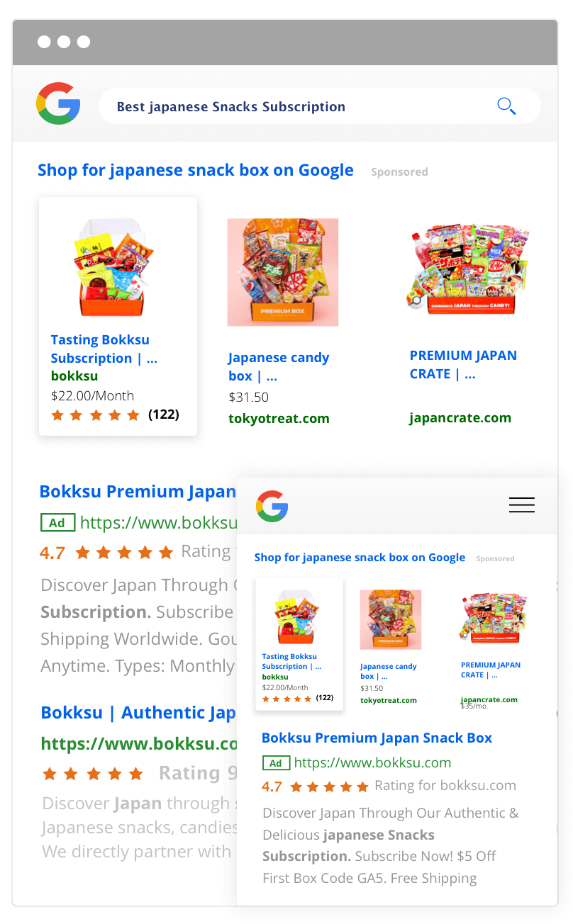Click the magnifying glass search icon
573x924 pixels.
pos(506,106)
